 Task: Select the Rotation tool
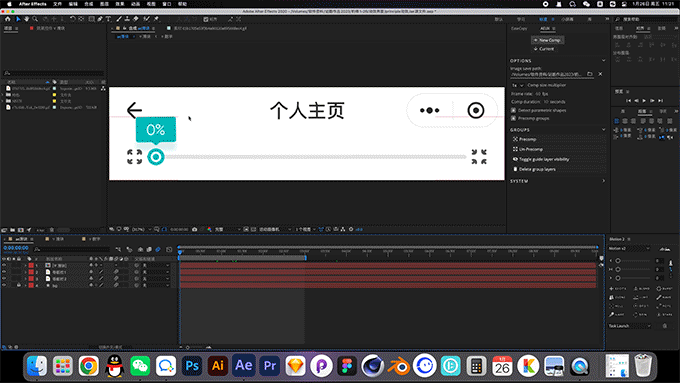click(72, 19)
